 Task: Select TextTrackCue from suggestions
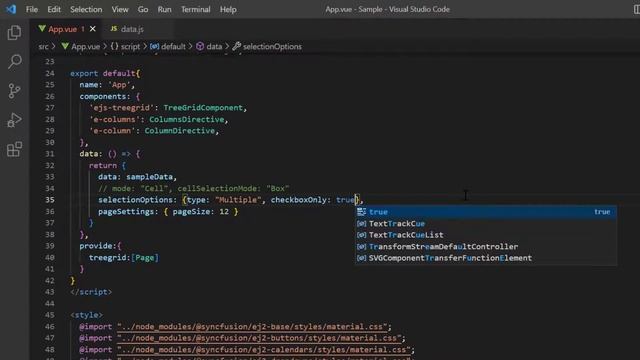pos(486,224)
